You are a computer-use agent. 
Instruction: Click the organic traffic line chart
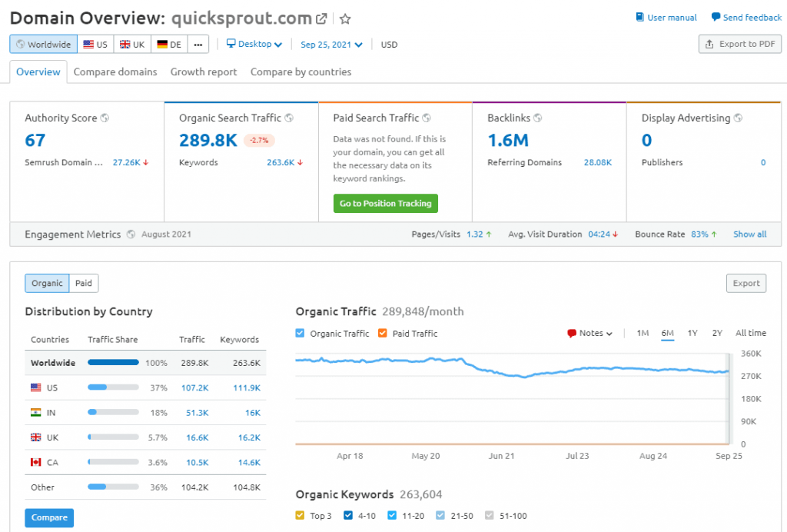click(512, 399)
